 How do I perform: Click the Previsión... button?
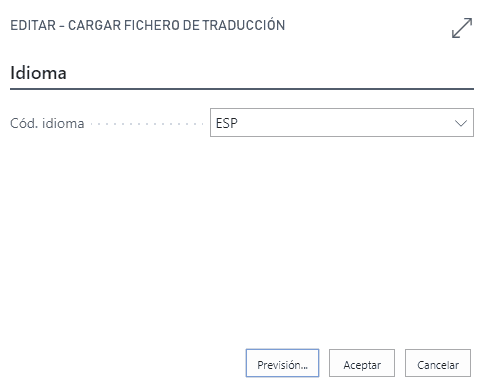[282, 363]
